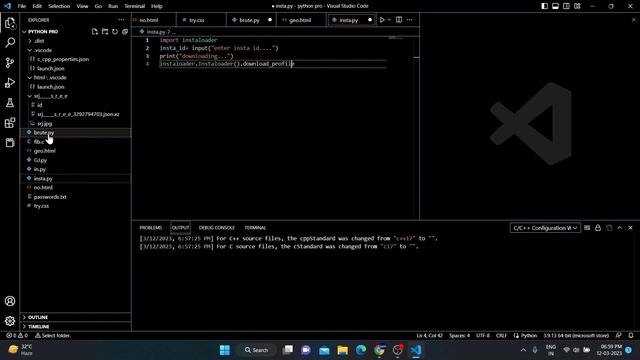Open Explorer views and more actions menu
This screenshot has width=640, height=360.
point(121,20)
